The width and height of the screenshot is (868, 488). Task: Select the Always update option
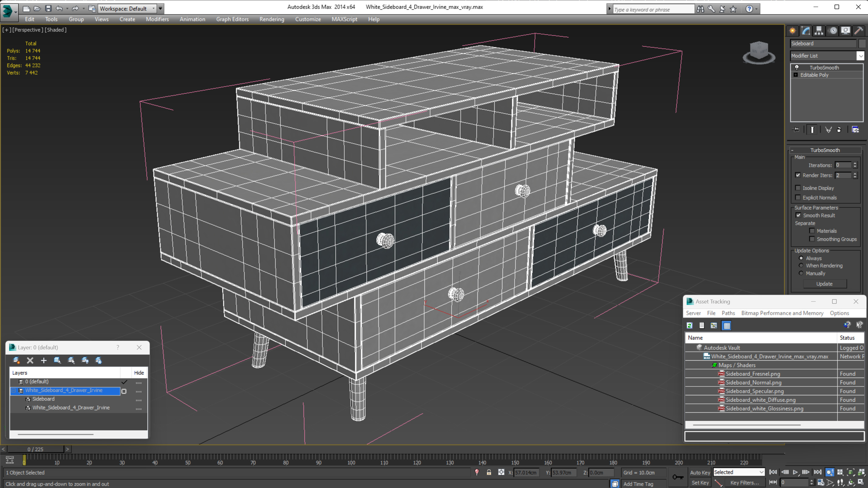pos(801,258)
